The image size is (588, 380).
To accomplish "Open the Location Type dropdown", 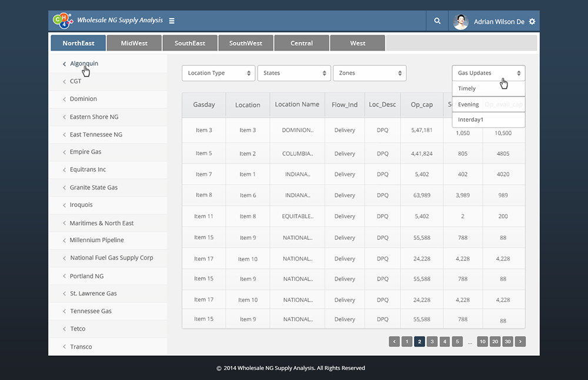I will (x=218, y=73).
